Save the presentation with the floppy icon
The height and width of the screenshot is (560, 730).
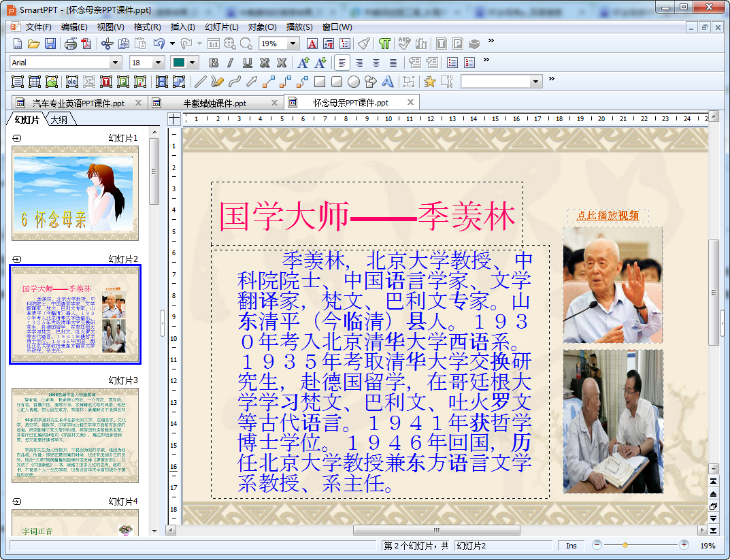pos(50,44)
